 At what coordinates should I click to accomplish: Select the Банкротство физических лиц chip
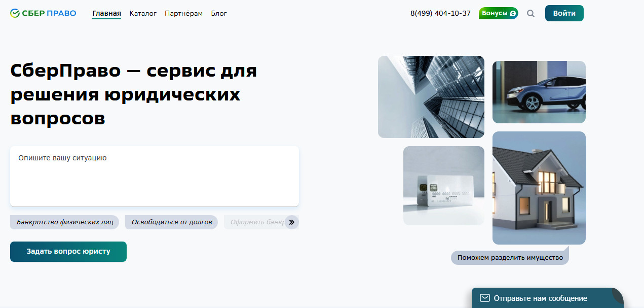[65, 222]
